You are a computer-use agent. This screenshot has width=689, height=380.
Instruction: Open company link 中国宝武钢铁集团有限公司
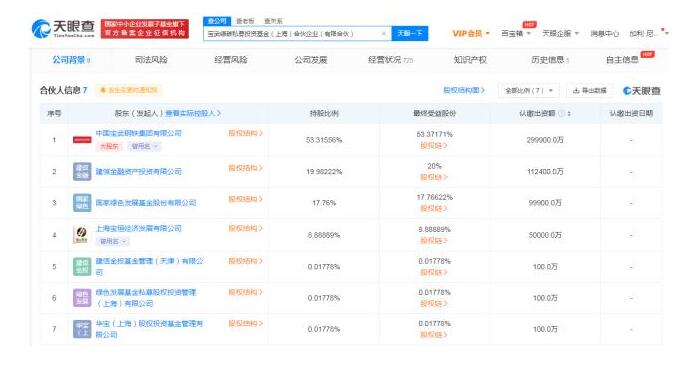click(138, 133)
